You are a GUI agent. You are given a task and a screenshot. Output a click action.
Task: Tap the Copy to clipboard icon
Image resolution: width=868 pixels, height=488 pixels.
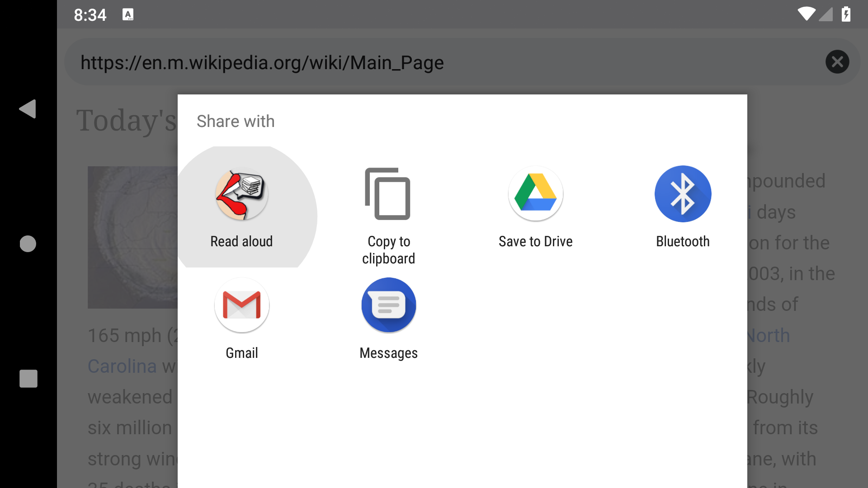(x=388, y=193)
